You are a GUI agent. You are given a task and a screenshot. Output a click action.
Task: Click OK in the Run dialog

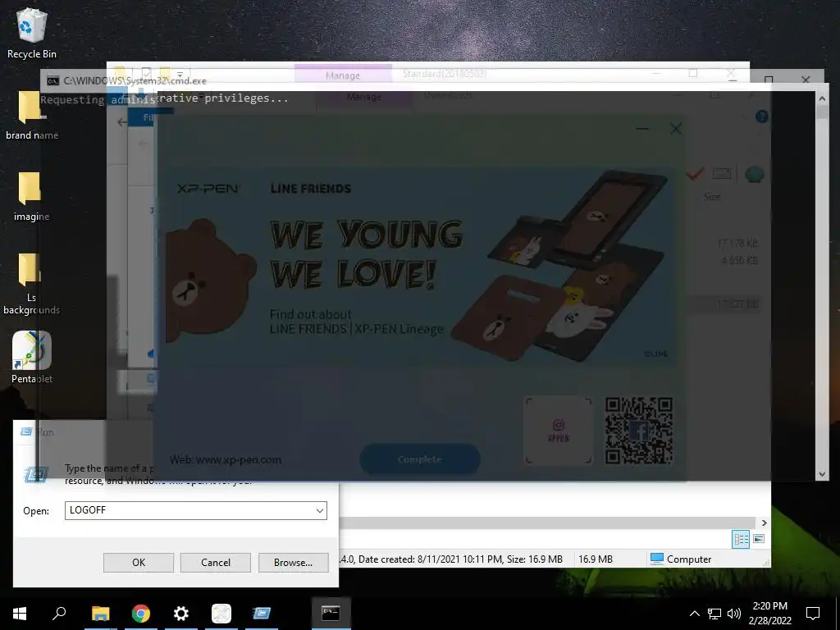[x=138, y=563]
